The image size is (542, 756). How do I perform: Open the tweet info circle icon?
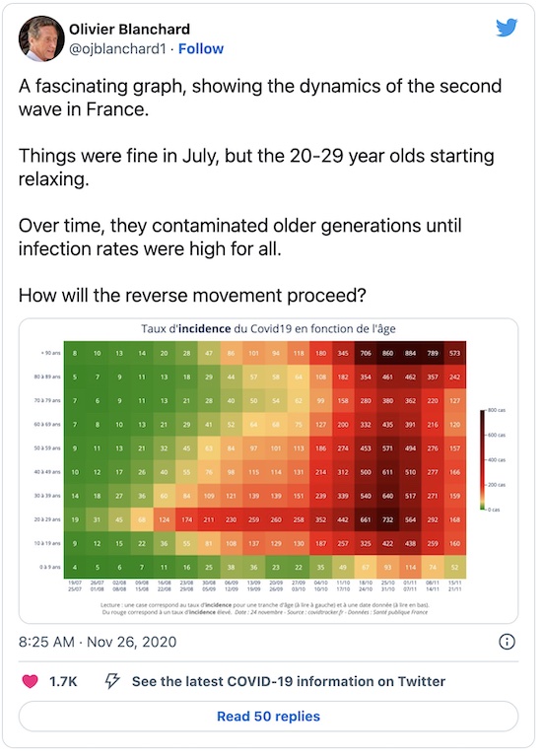507,642
